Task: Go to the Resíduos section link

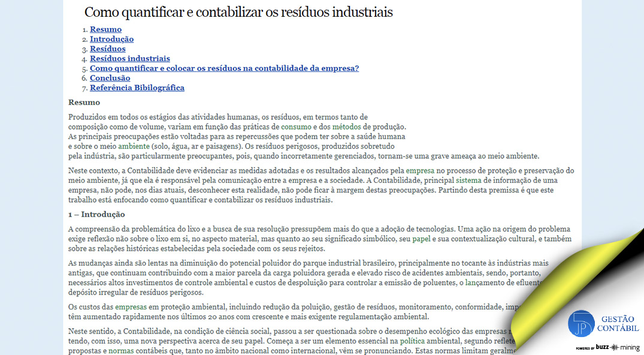Action: [x=107, y=49]
